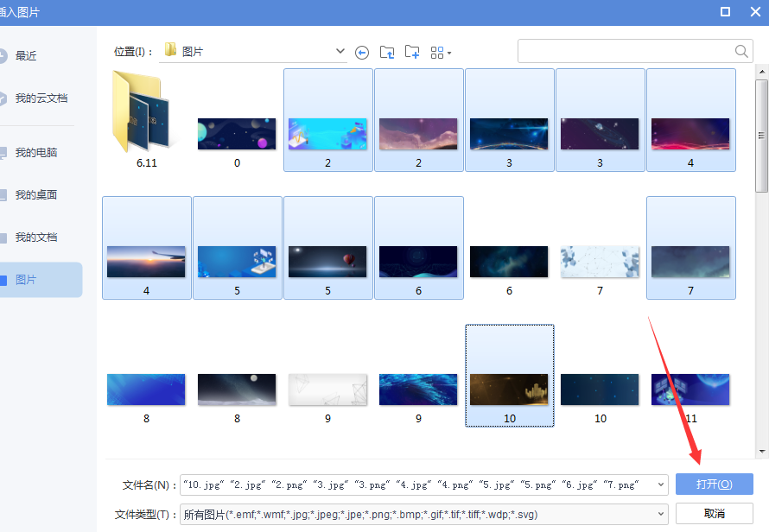The height and width of the screenshot is (532, 769).
Task: Select the red wave thumbnail labeled 4
Action: (690, 134)
